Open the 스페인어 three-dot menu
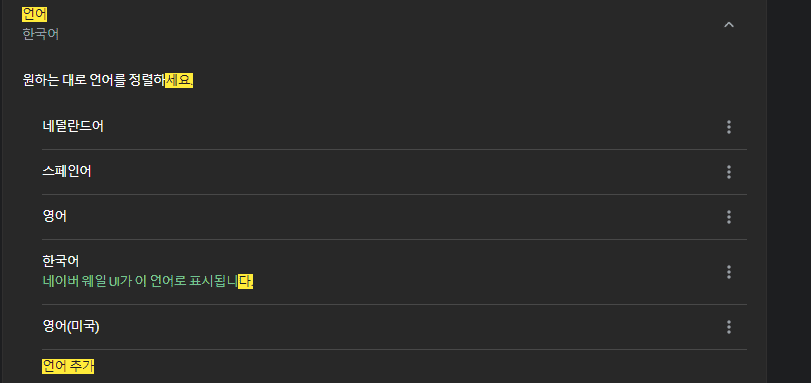Image resolution: width=811 pixels, height=383 pixels. 729,172
